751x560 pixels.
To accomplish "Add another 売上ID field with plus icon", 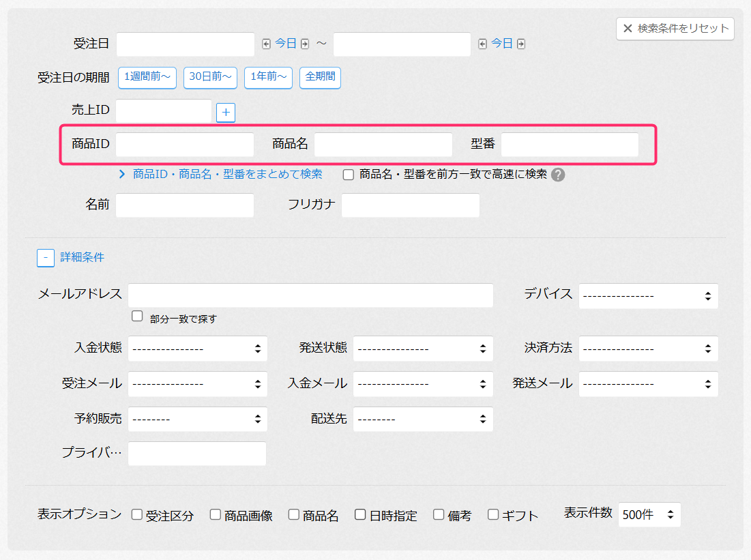I will point(226,113).
